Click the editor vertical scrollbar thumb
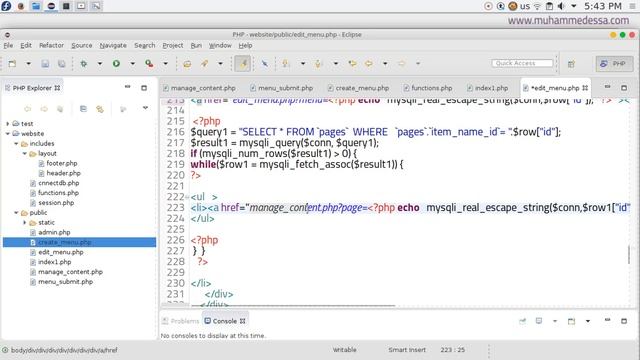This screenshot has height=360, width=640. click(629, 255)
